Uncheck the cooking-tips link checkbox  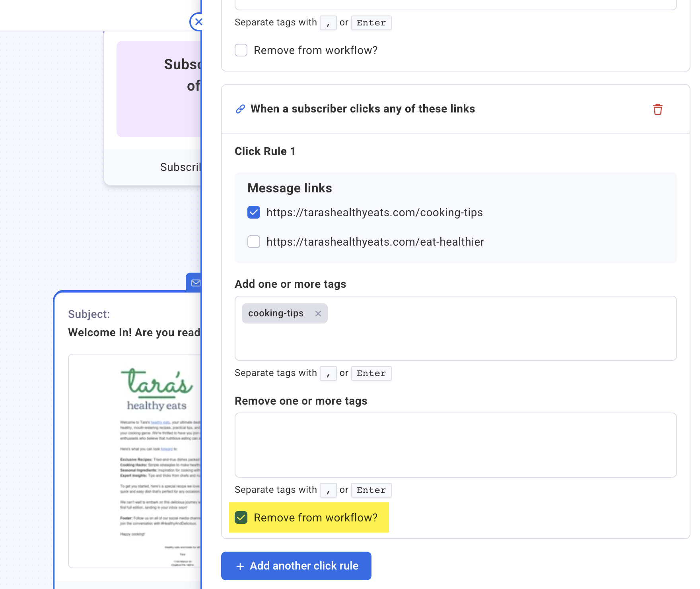point(253,212)
